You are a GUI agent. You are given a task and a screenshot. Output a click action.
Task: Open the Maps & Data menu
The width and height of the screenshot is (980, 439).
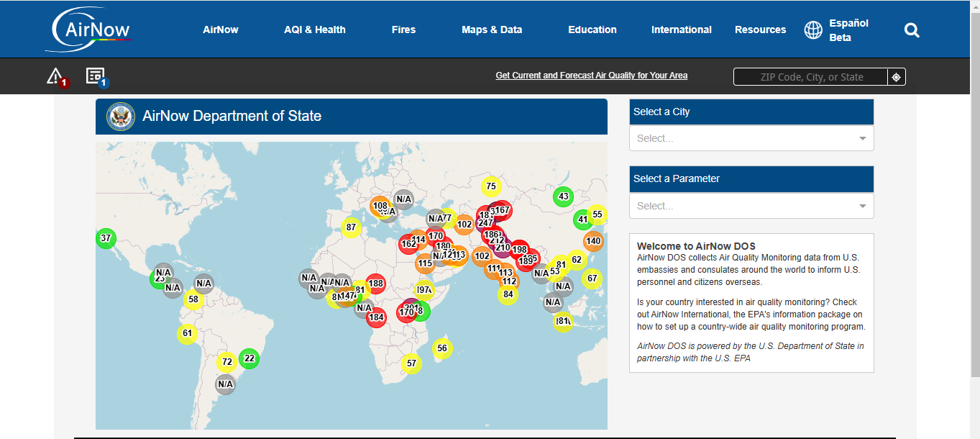pyautogui.click(x=492, y=30)
